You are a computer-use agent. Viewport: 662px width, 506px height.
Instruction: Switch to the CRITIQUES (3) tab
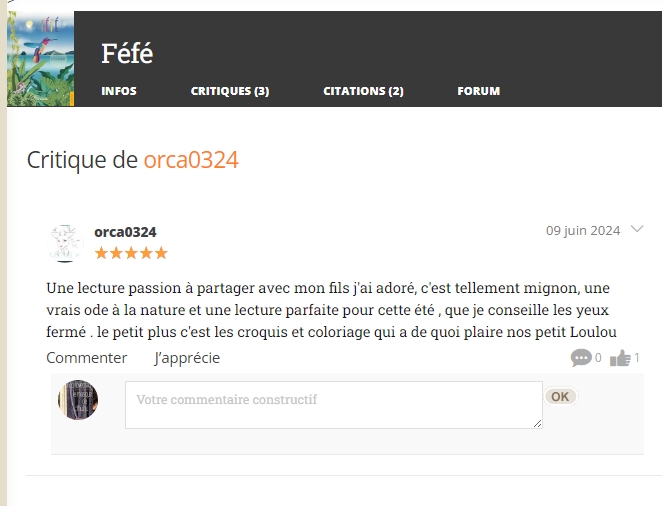click(230, 91)
